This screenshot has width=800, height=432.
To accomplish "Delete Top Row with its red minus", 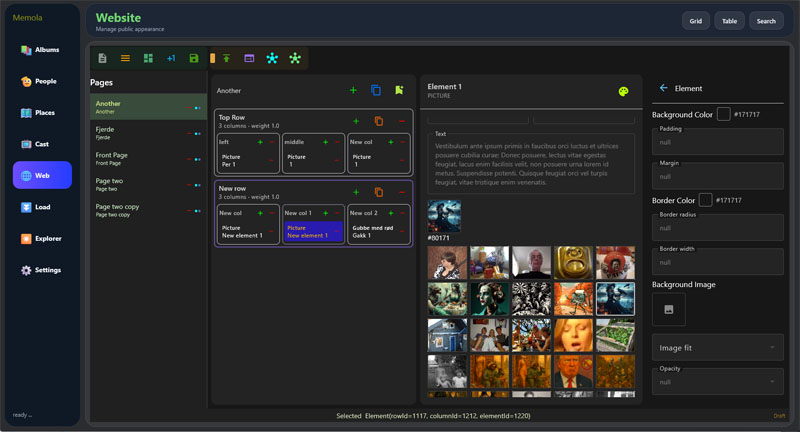I will (x=402, y=121).
